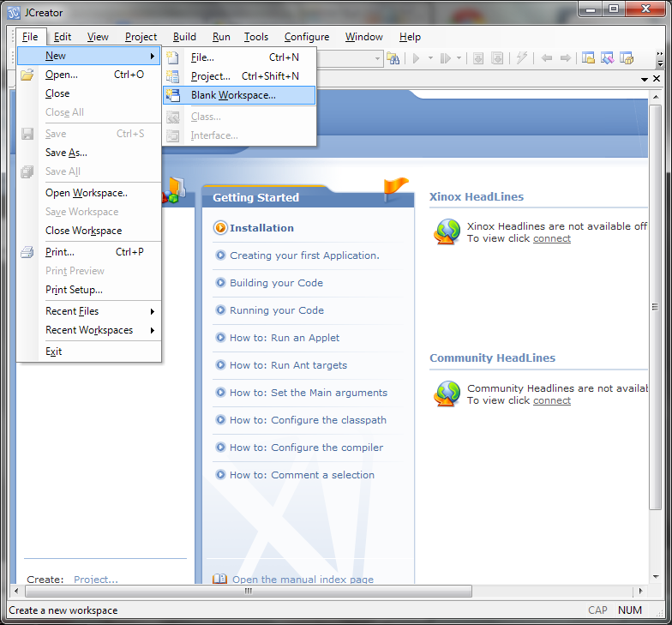Expand the Run project dropdown arrow
This screenshot has width=672, height=625.
click(430, 58)
